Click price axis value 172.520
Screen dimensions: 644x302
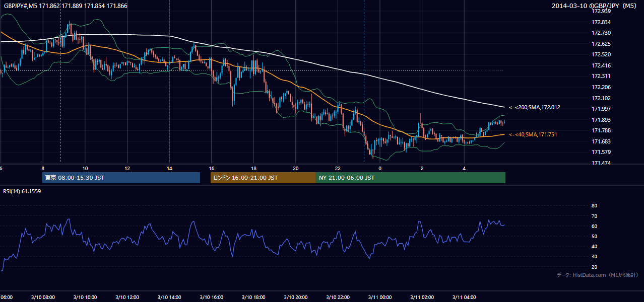(601, 54)
